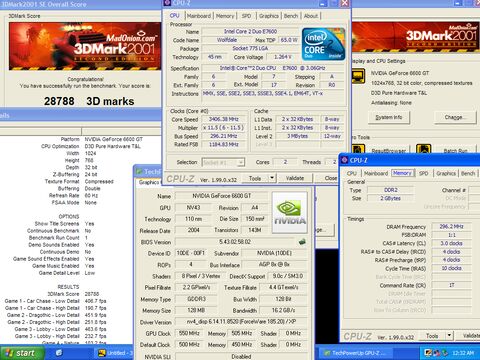Click the System Info button in 3DMark

(389, 117)
